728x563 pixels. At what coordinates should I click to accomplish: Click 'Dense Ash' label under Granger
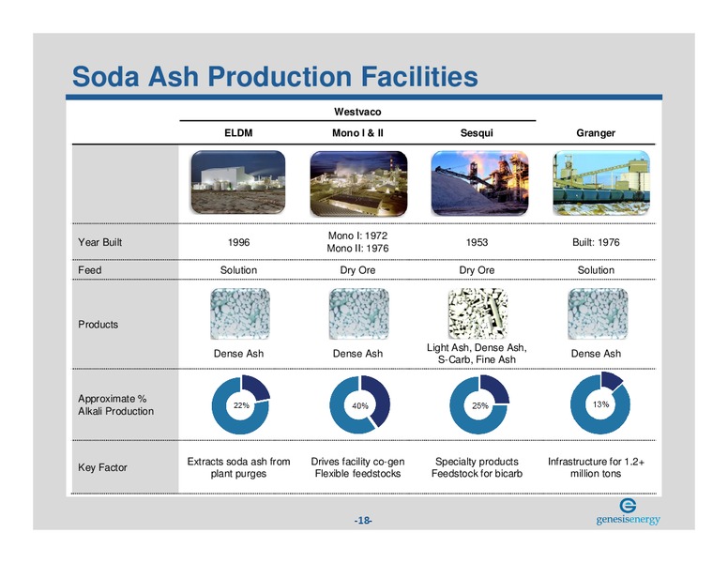tap(596, 354)
